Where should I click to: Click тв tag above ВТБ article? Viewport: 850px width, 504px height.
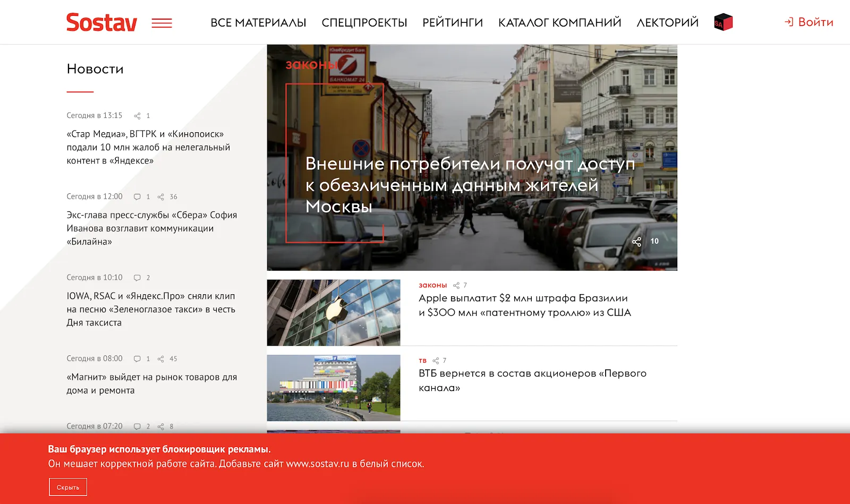423,361
